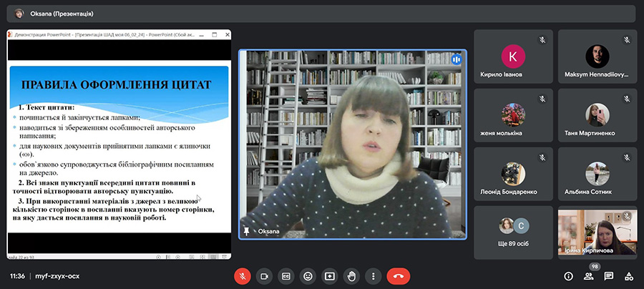Image resolution: width=644 pixels, height=289 pixels.
Task: Click muted mic icon on Таня Мартиненко tile
Action: coord(626,99)
